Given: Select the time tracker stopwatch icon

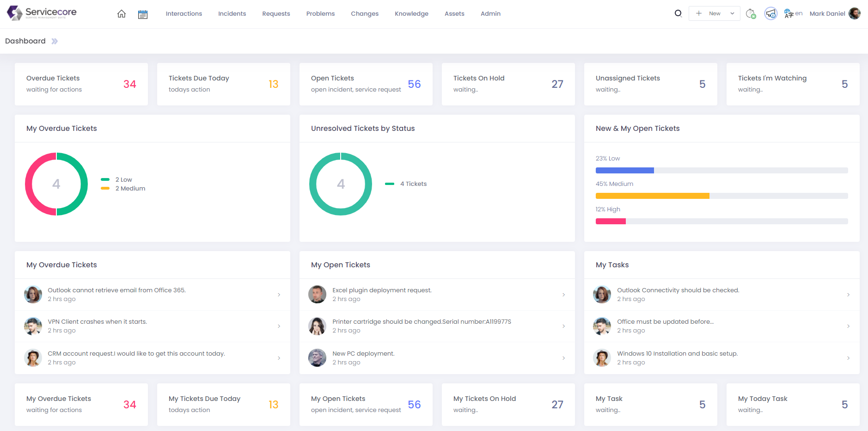Looking at the screenshot, I should point(751,13).
